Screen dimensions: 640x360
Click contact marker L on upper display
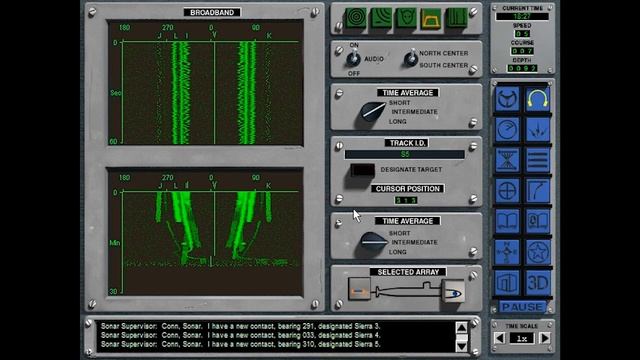pos(176,36)
